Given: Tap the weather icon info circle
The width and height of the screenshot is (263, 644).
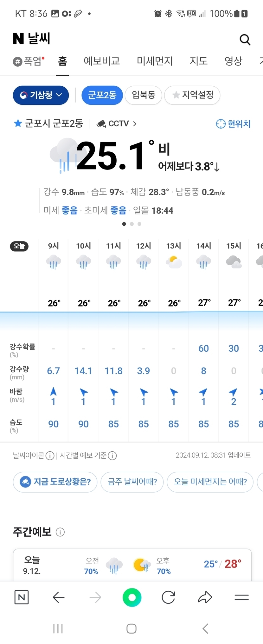Looking at the screenshot, I should [50, 456].
